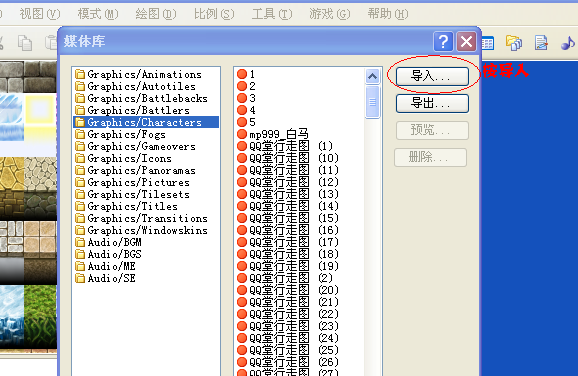The height and width of the screenshot is (376, 578).
Task: Click the media library folders icon in toolbar
Action: [x=514, y=43]
